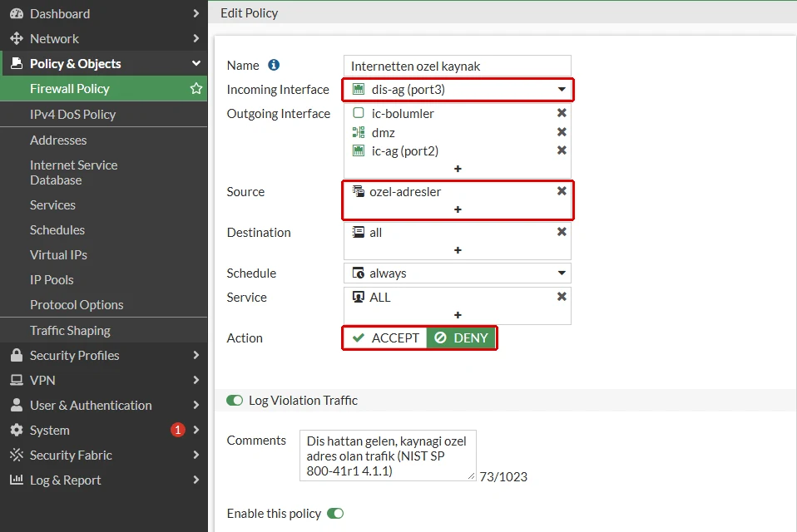Screen dimensions: 797x532
Task: Select the DENY action
Action: click(x=461, y=338)
